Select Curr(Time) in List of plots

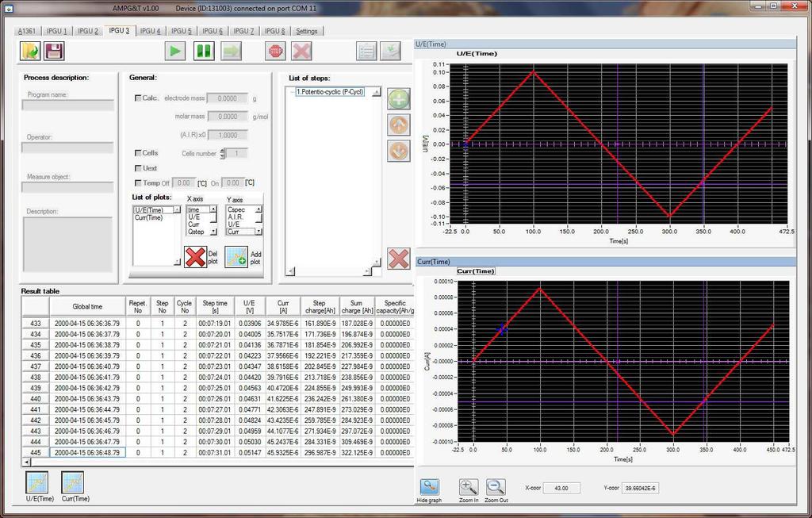point(148,217)
